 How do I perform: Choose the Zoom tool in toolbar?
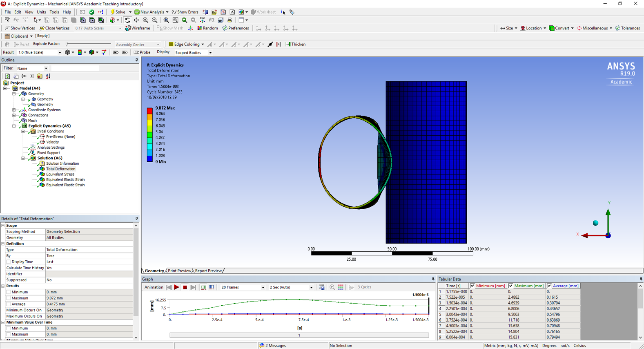point(145,20)
